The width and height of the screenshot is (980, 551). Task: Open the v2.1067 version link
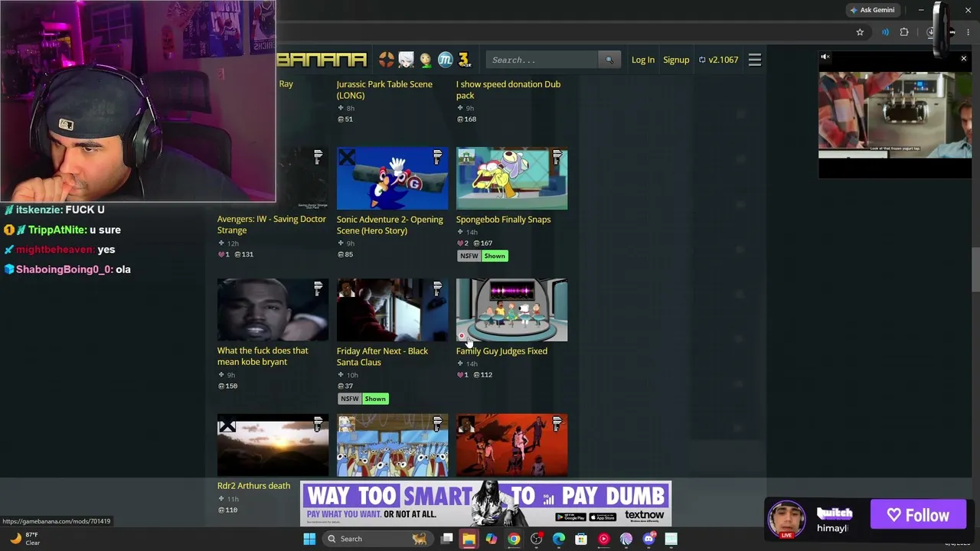tap(719, 60)
